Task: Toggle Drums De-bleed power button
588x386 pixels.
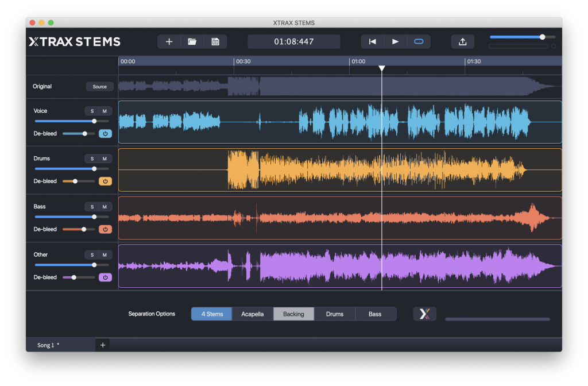Action: coord(106,181)
